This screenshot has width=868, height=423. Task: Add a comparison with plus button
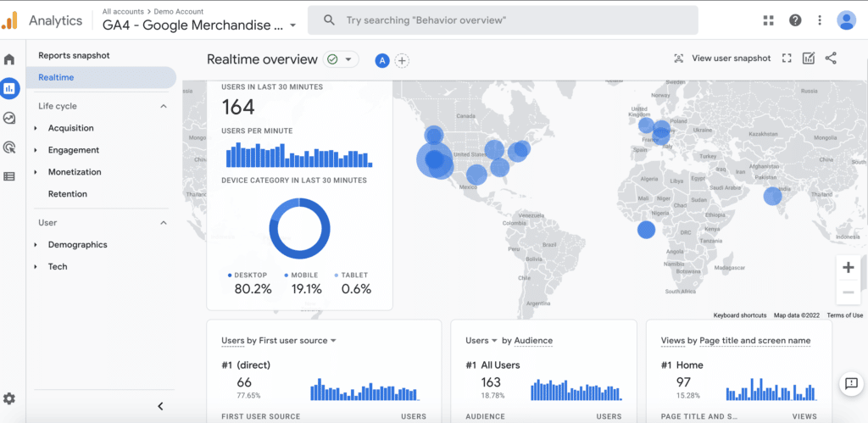point(402,60)
